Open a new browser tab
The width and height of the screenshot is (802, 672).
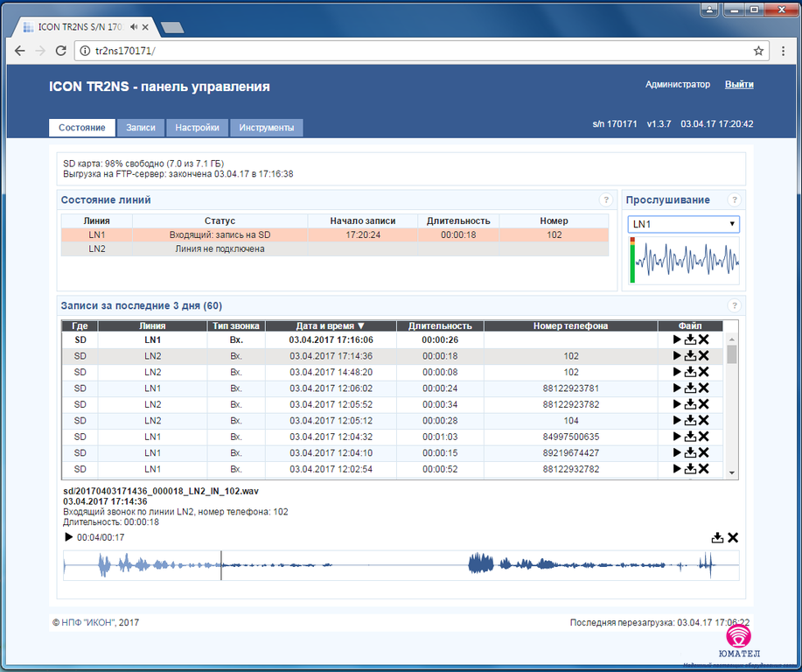point(171,28)
